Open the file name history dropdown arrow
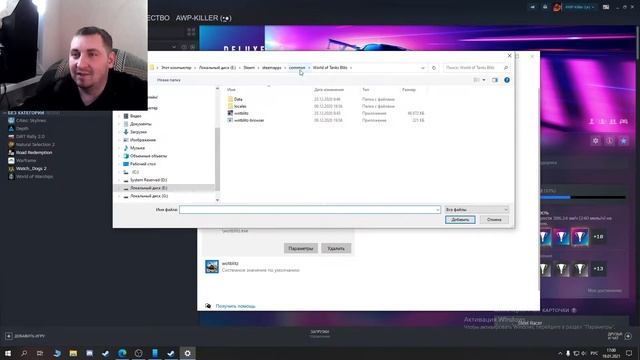Image resolution: width=640 pixels, height=360 pixels. pyautogui.click(x=437, y=210)
